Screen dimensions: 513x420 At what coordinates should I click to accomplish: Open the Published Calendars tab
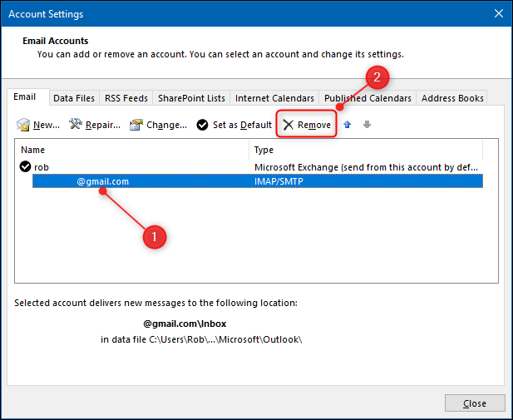(367, 98)
